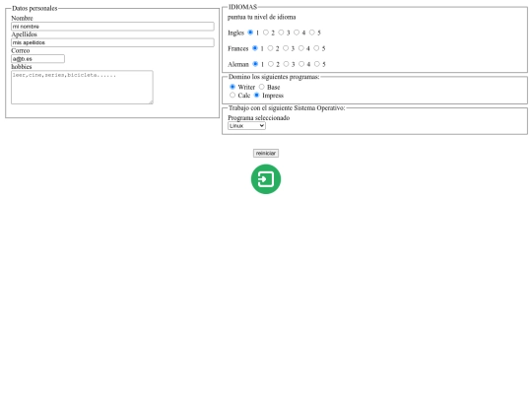The height and width of the screenshot is (399, 532).
Task: Click the 'puntua tu nivel de idioma' text
Action: coord(262,17)
